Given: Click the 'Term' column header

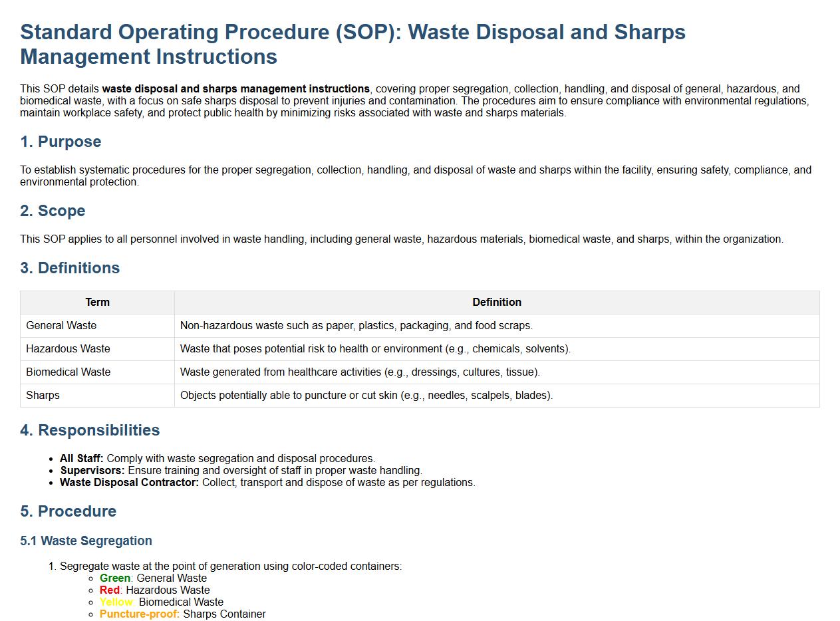Looking at the screenshot, I should pyautogui.click(x=97, y=303).
